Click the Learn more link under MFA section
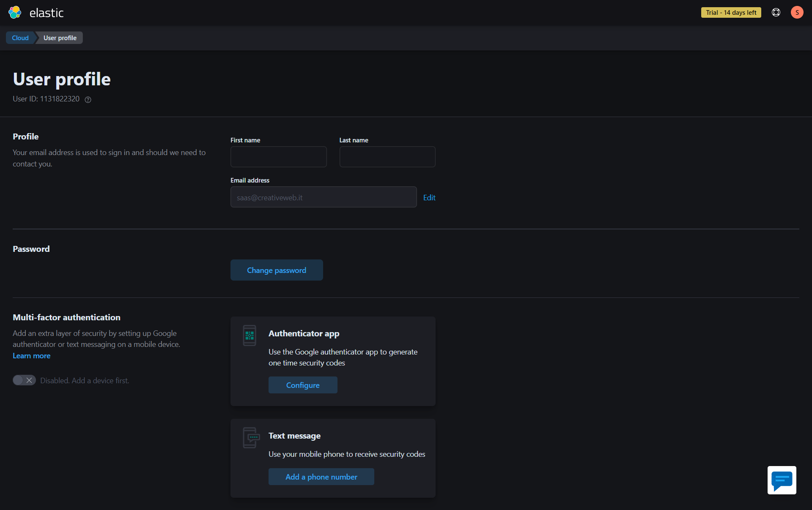 pos(32,355)
